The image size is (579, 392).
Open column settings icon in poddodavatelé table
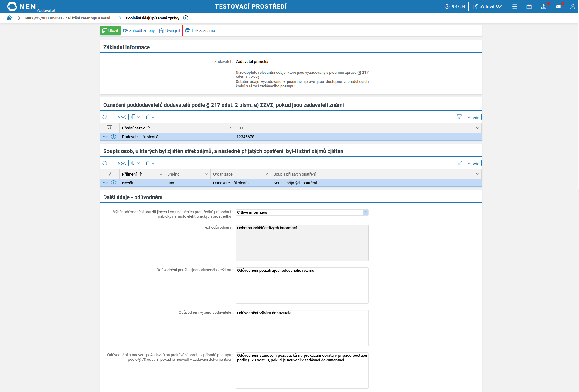coord(110,128)
